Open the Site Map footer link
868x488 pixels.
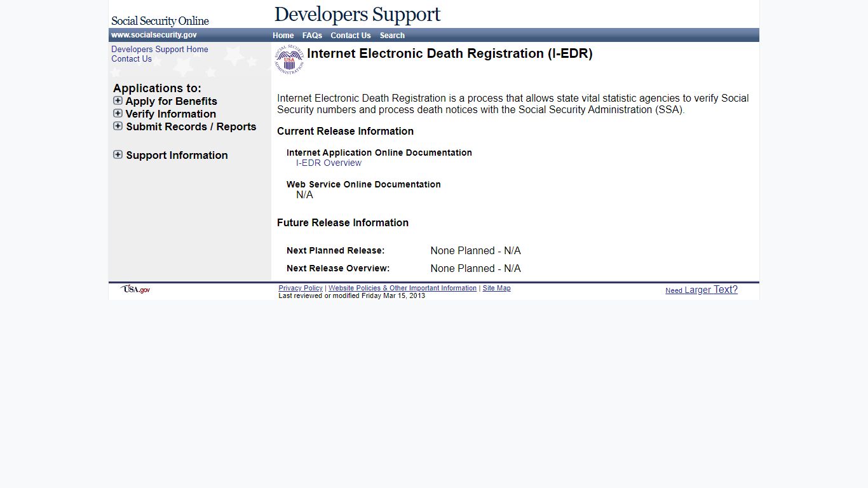496,288
